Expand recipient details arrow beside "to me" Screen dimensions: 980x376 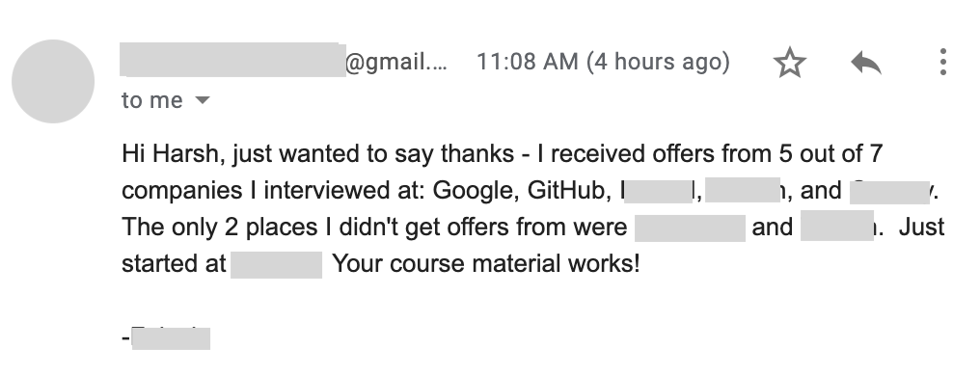pos(202,100)
